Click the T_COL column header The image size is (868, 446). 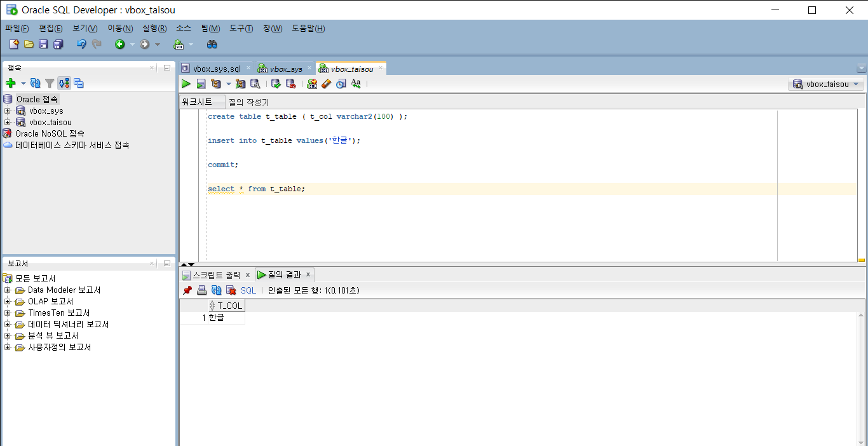point(226,306)
